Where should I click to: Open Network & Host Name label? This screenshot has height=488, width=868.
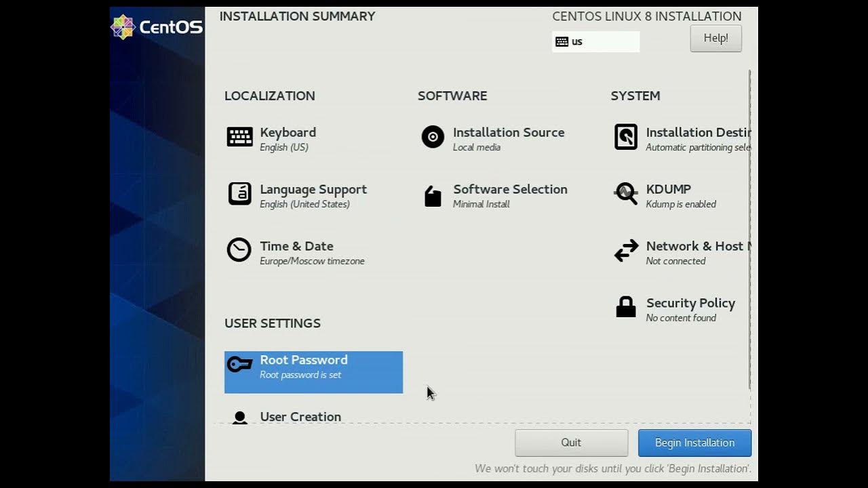(698, 246)
